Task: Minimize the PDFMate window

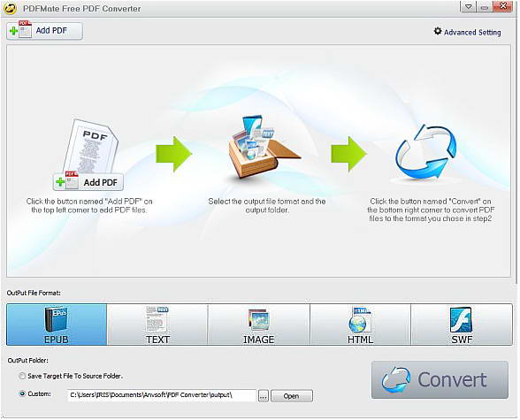Action: 485,7
